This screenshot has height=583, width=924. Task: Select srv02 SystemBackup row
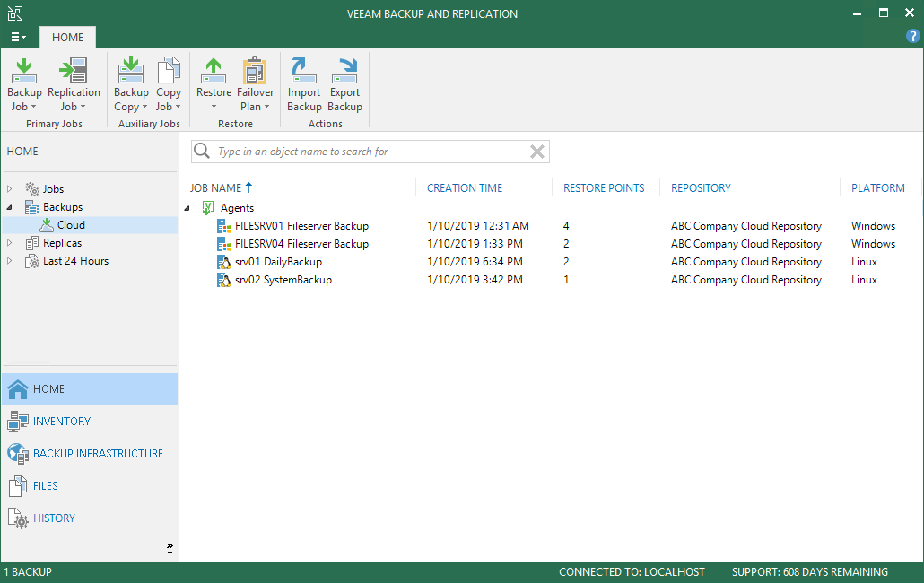click(x=283, y=280)
